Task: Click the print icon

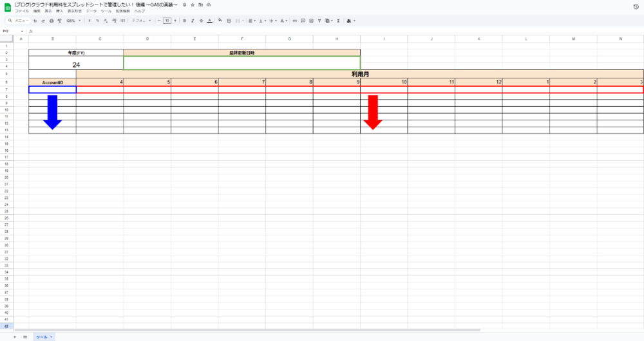Action: pyautogui.click(x=52, y=21)
